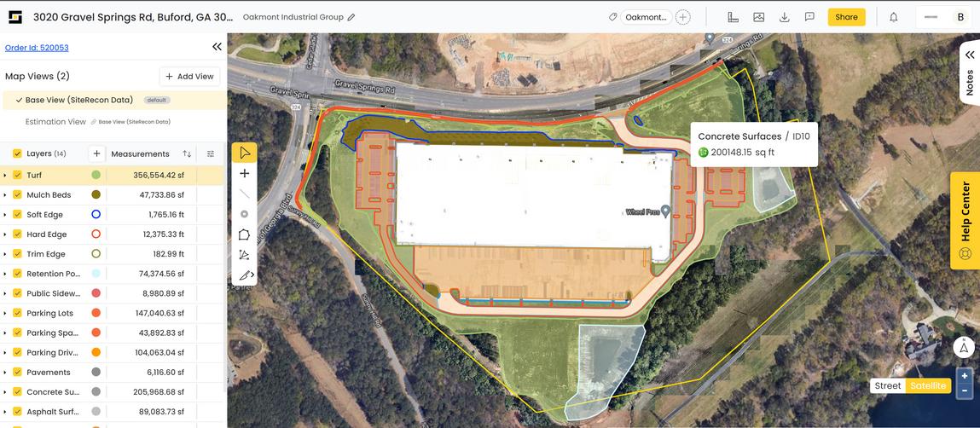
Task: Click the Share button
Action: tap(846, 17)
